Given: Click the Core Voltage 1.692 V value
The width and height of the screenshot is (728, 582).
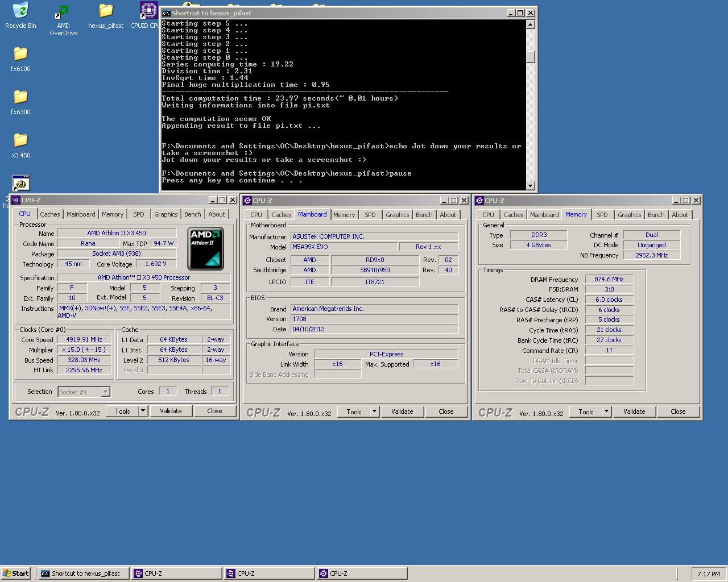Looking at the screenshot, I should (156, 264).
